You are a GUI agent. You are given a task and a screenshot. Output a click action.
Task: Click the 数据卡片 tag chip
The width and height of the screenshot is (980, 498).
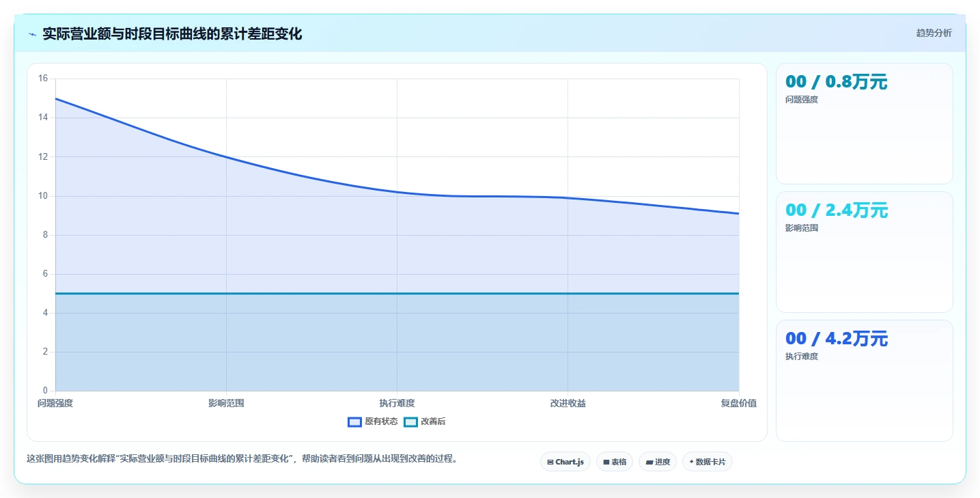point(708,462)
